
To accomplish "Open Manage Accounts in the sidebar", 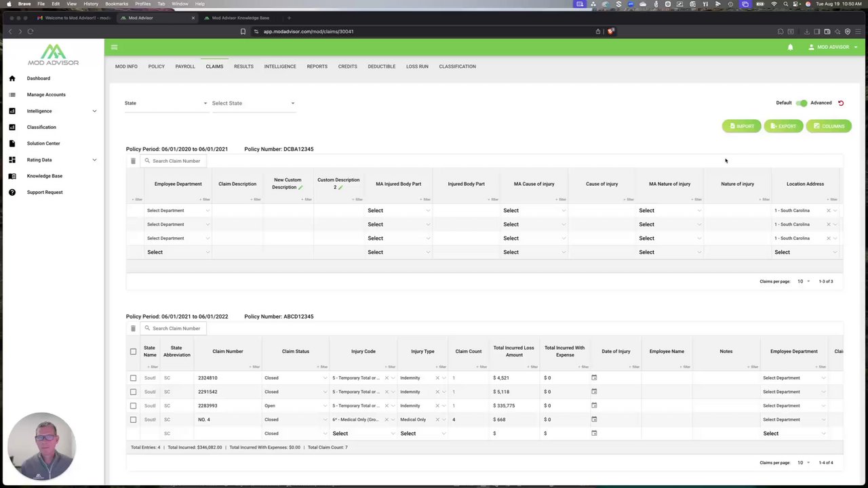I will tap(46, 95).
